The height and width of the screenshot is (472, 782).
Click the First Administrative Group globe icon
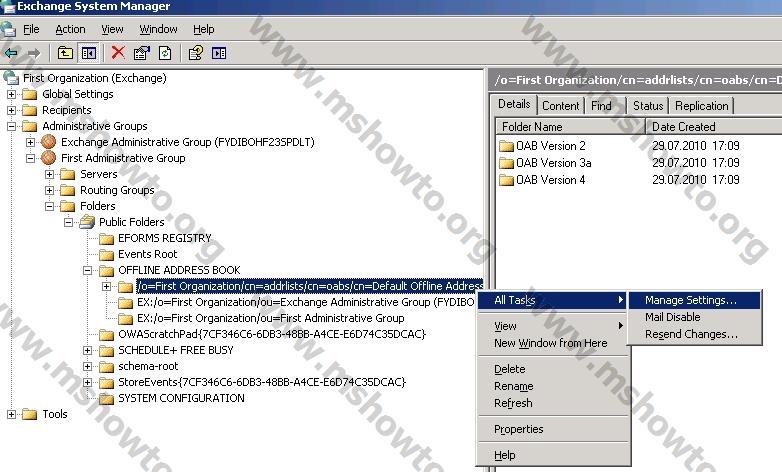[49, 158]
